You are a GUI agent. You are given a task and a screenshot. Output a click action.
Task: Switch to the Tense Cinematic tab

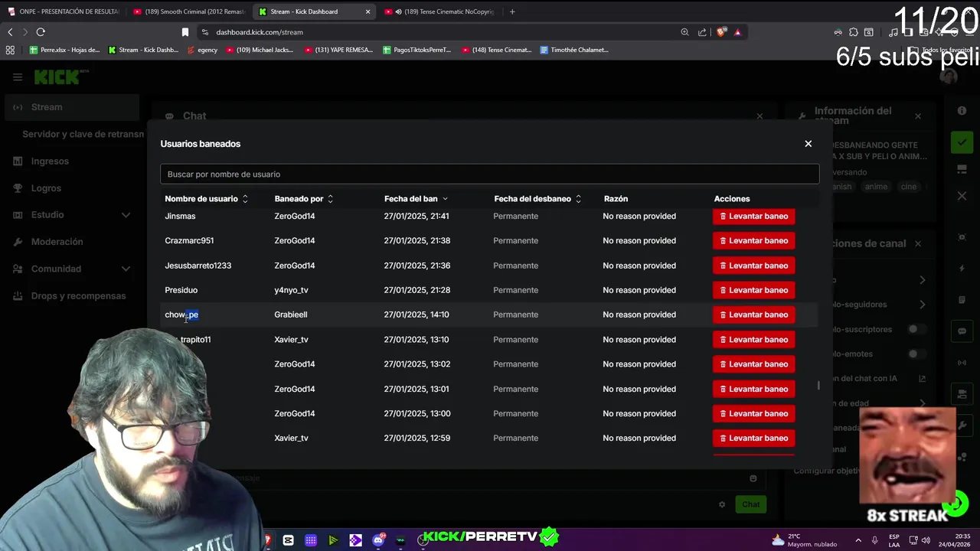[440, 11]
